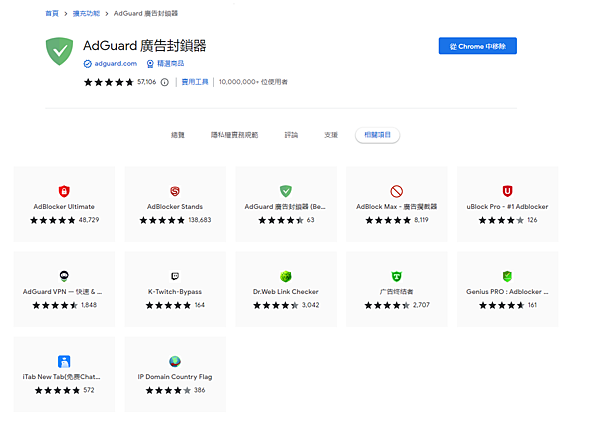Click the 2,707 rating count

[x=421, y=305]
